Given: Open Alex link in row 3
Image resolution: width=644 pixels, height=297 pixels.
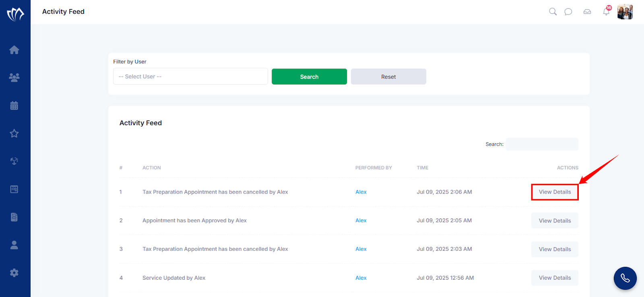Looking at the screenshot, I should (x=361, y=249).
